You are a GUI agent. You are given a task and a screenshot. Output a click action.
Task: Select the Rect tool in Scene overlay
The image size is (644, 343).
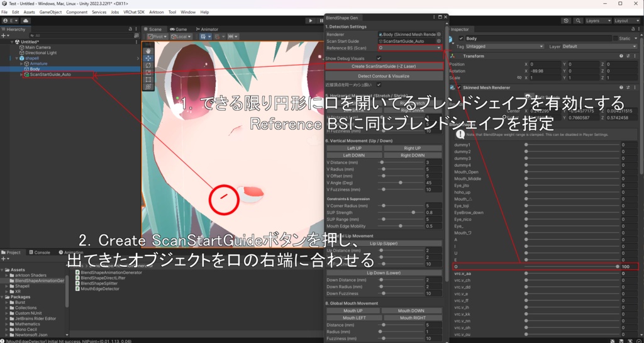148,79
